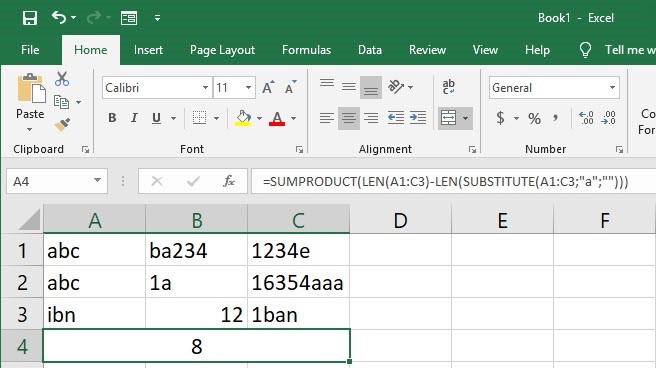Open Merge & Center dropdown arrow

point(466,118)
